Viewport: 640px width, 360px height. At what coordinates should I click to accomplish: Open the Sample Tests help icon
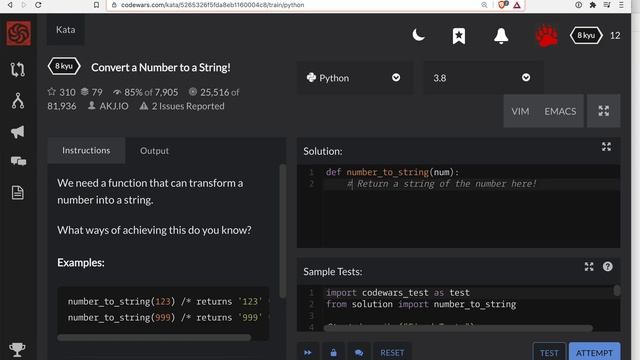(607, 267)
